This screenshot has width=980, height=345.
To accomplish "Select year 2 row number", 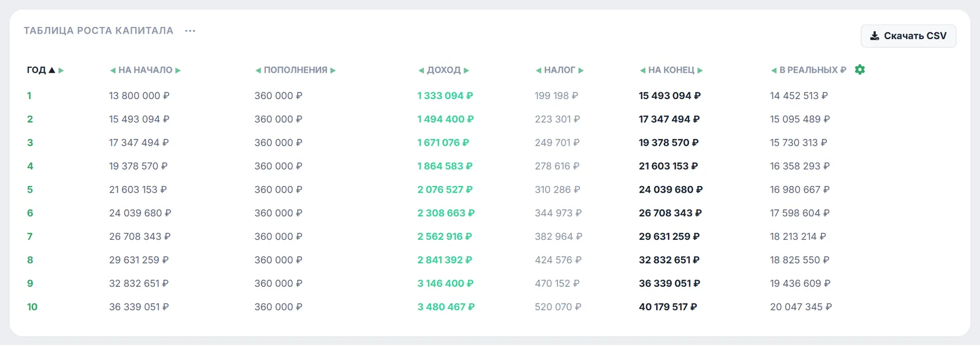I will (x=30, y=119).
